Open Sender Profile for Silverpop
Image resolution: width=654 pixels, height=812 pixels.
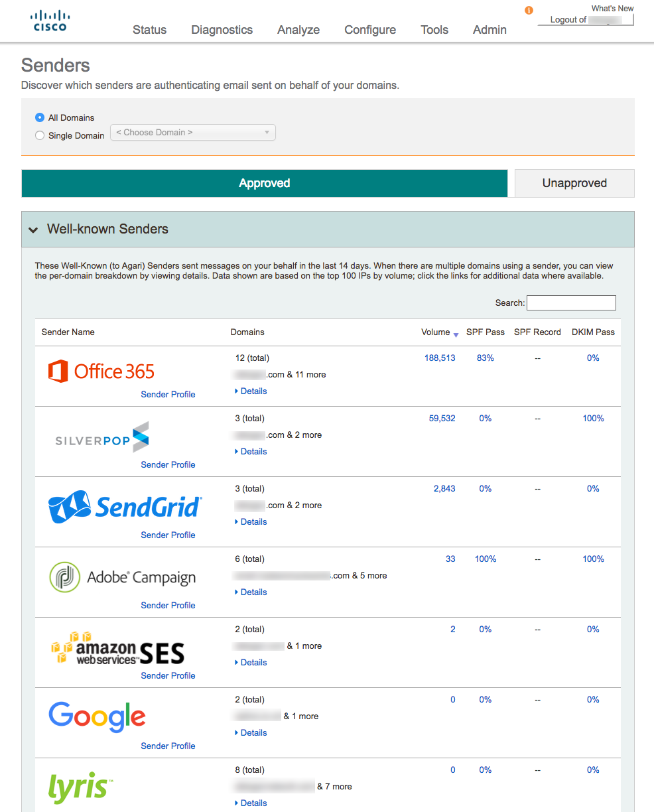[168, 464]
